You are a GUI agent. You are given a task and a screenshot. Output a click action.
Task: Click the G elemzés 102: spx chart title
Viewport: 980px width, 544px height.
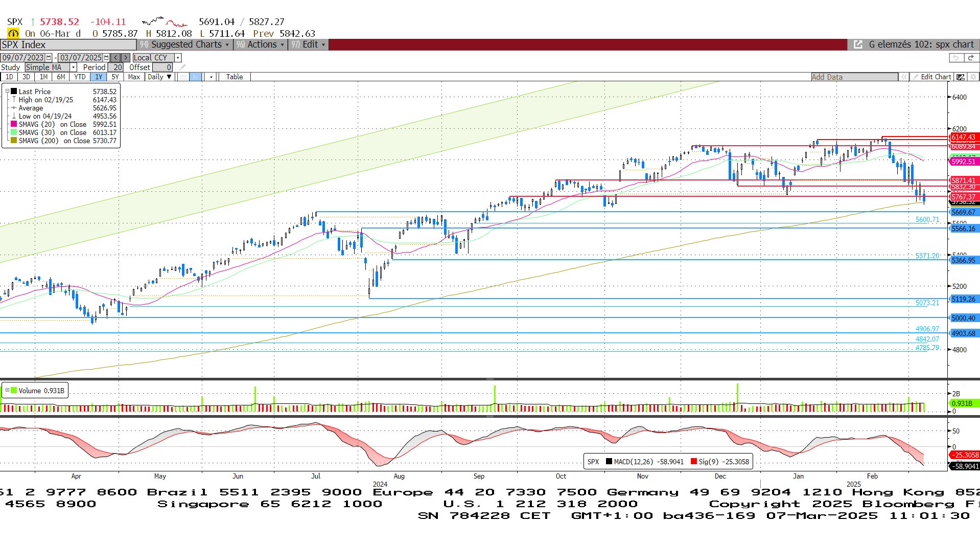click(921, 44)
